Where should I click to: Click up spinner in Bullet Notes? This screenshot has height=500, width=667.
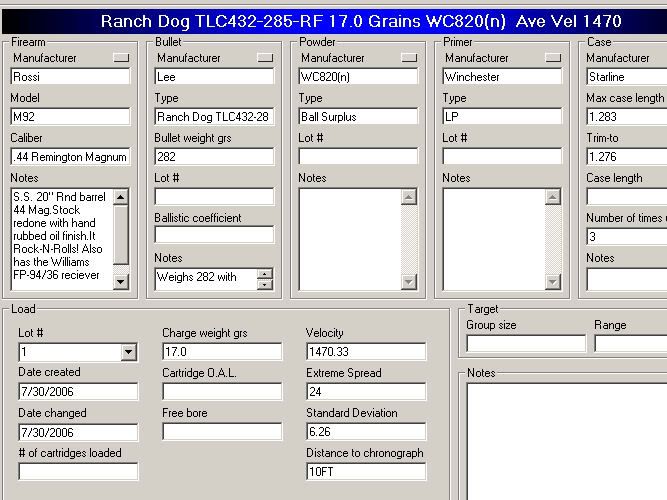point(265,274)
